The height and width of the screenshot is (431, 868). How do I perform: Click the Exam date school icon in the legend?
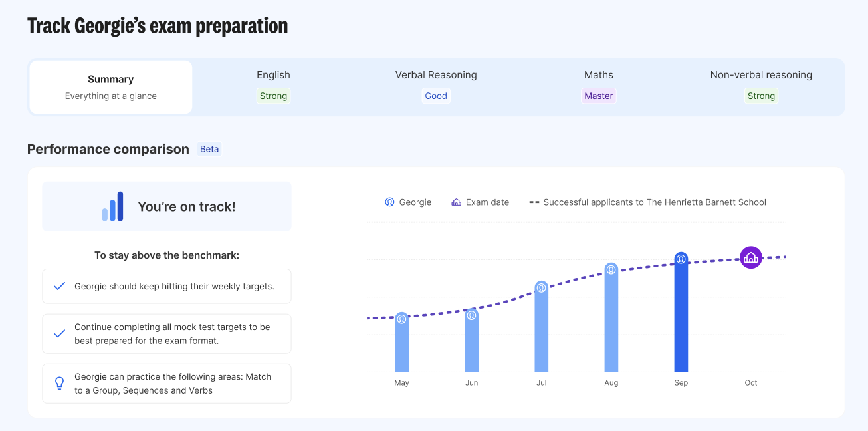(455, 202)
